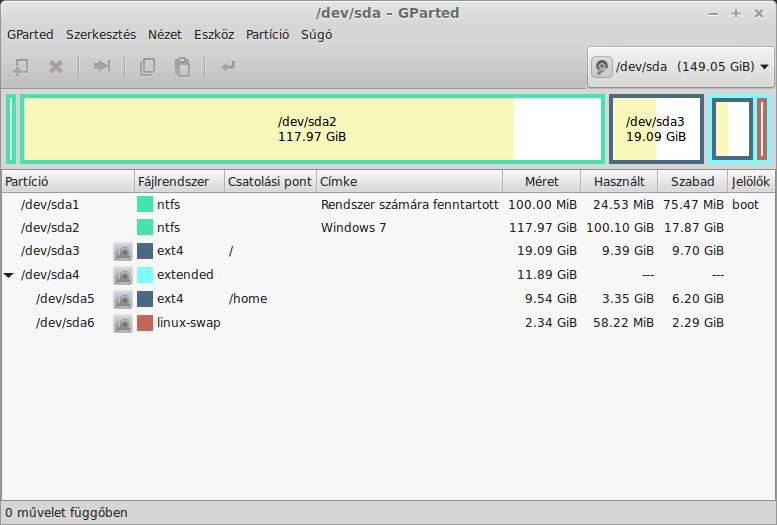The width and height of the screenshot is (777, 525).
Task: Click the lock icon beside /dev/sda4
Action: [123, 275]
